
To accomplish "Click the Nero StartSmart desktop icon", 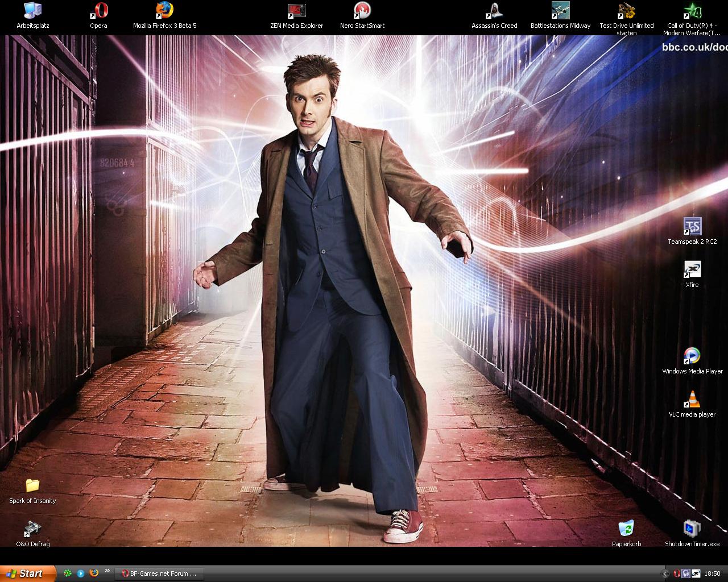I will click(362, 11).
